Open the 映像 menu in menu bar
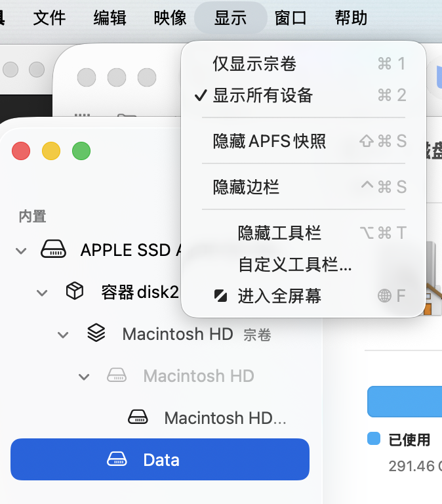 pos(170,18)
